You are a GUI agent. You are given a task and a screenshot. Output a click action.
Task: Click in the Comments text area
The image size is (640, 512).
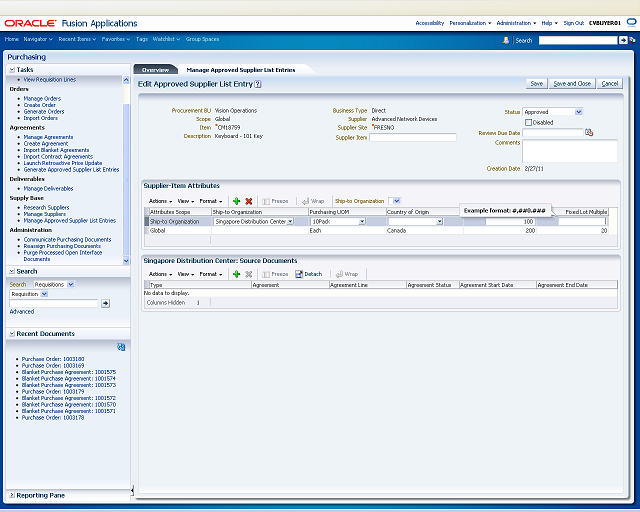tap(570, 151)
